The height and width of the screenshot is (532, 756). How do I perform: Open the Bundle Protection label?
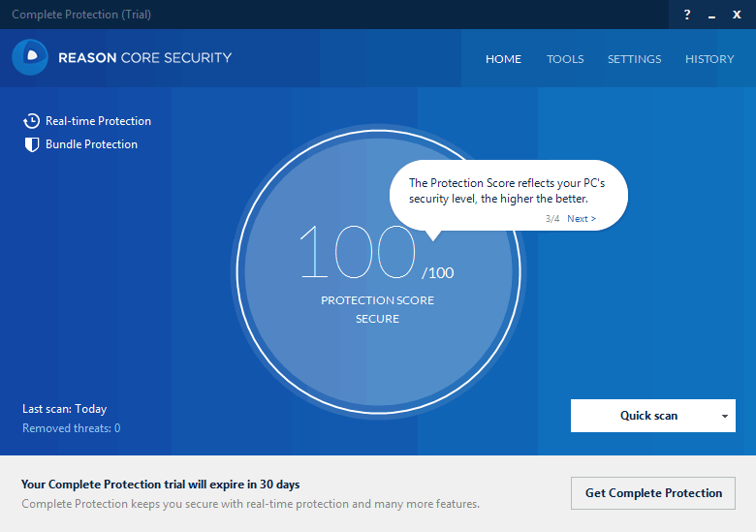pyautogui.click(x=92, y=144)
